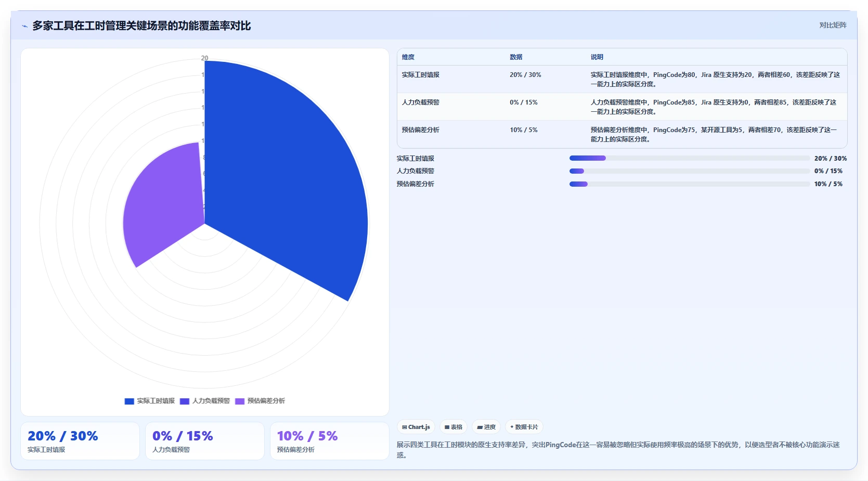Click the 实际工时填报 progress bar
This screenshot has height=481, width=868.
[x=690, y=158]
